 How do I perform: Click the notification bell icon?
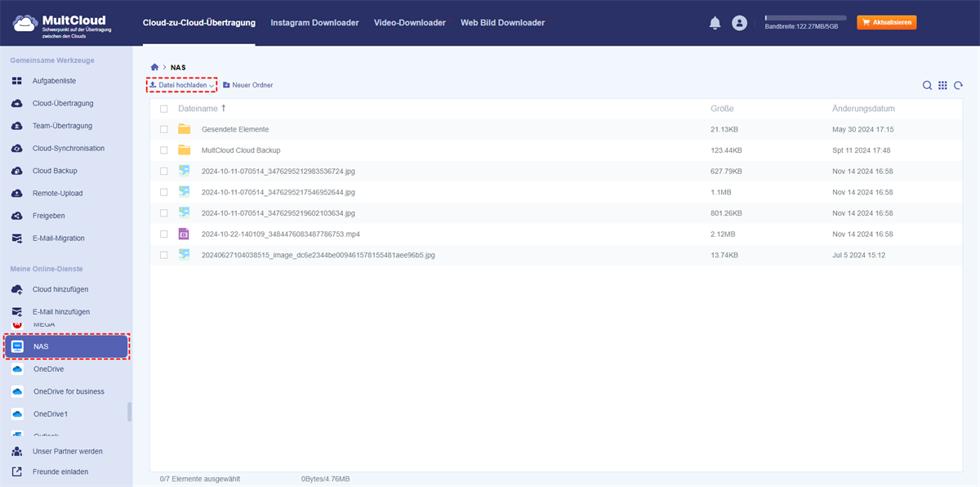pos(715,23)
